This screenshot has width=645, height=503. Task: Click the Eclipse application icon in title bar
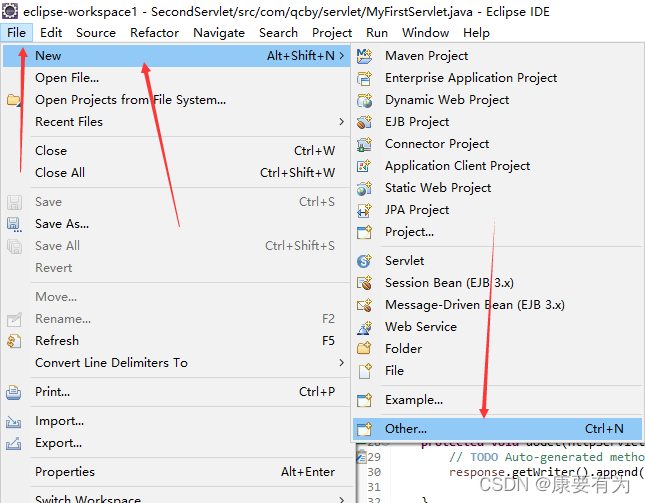pos(10,11)
